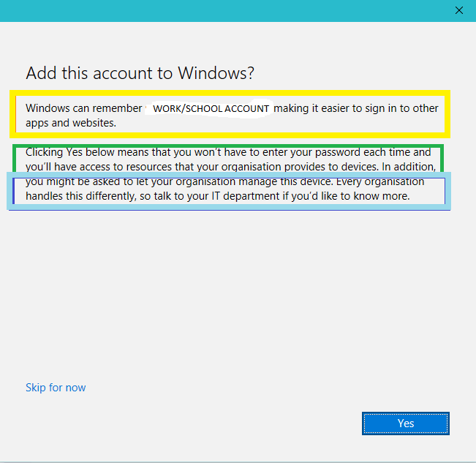Click the Yes button to add account
This screenshot has width=476, height=463.
point(406,424)
